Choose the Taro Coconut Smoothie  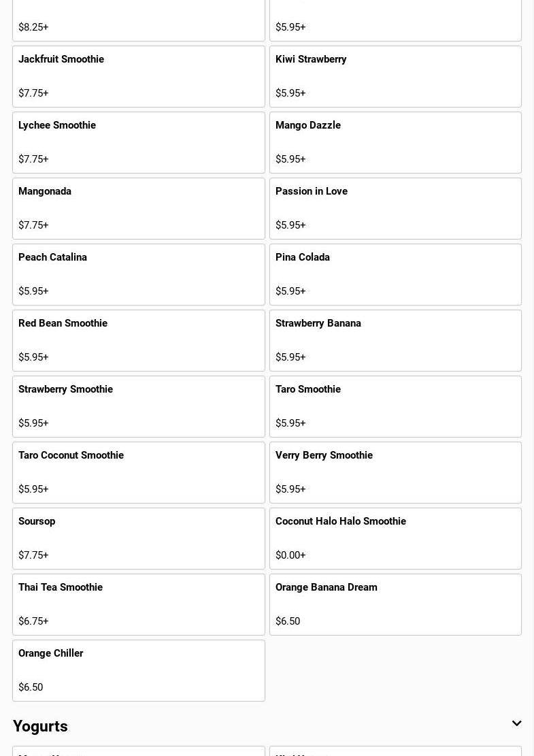(x=138, y=472)
